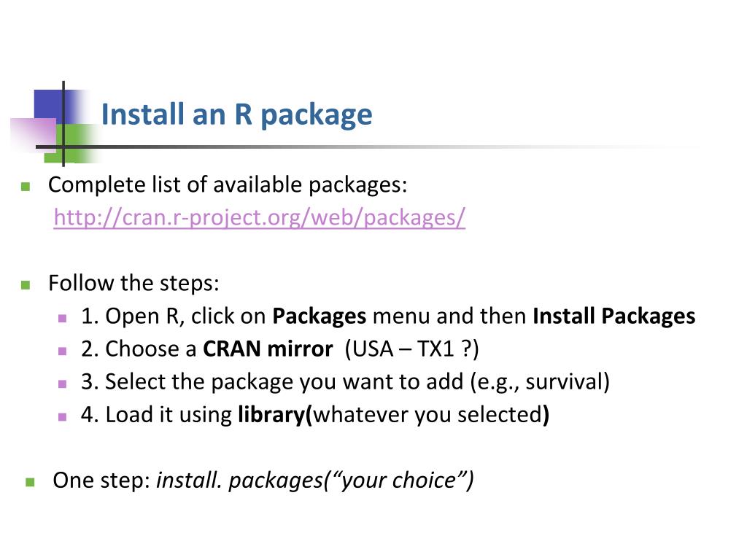Click the bold Packages word in step 1
This screenshot has height=560, width=747.
point(320,316)
